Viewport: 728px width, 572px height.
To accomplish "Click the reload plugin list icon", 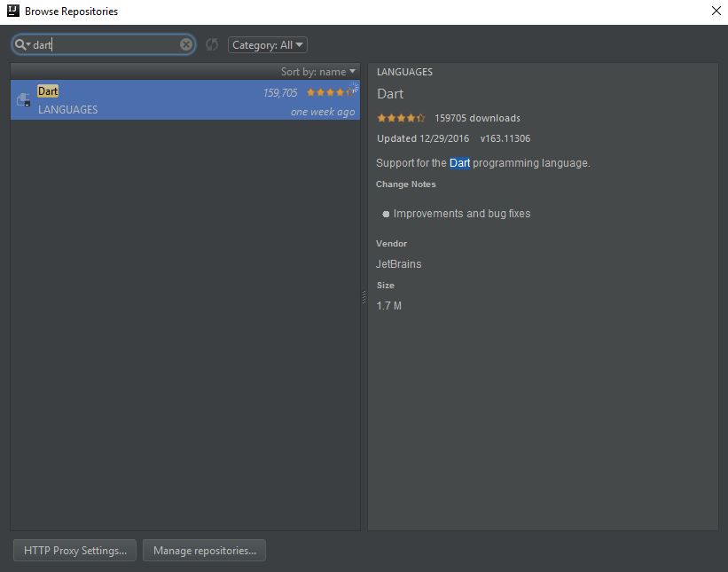I will pyautogui.click(x=212, y=44).
